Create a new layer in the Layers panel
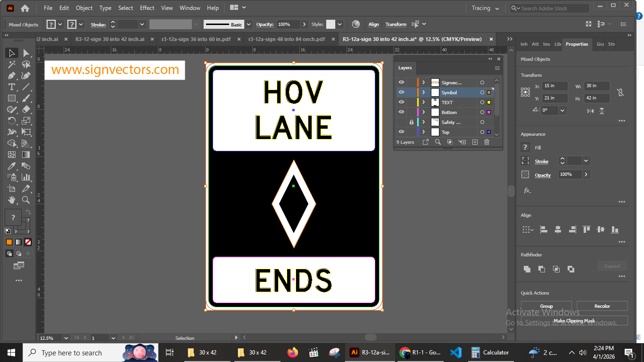This screenshot has width=644, height=362. (475, 142)
